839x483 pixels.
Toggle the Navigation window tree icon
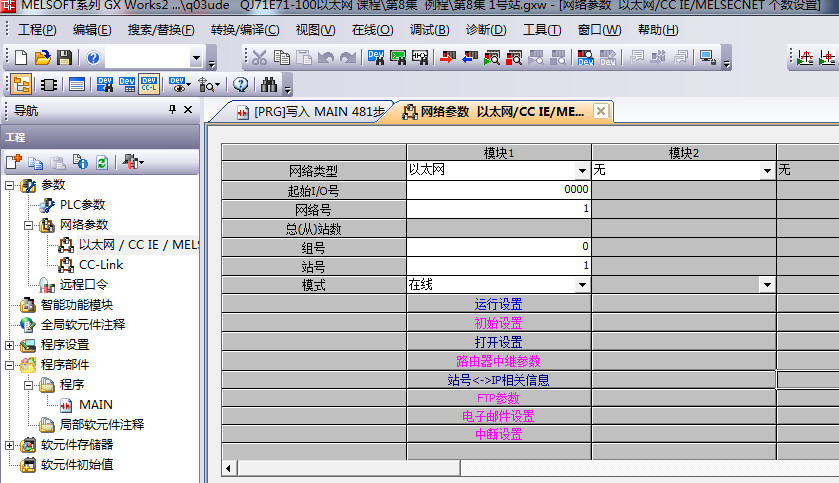(21, 85)
